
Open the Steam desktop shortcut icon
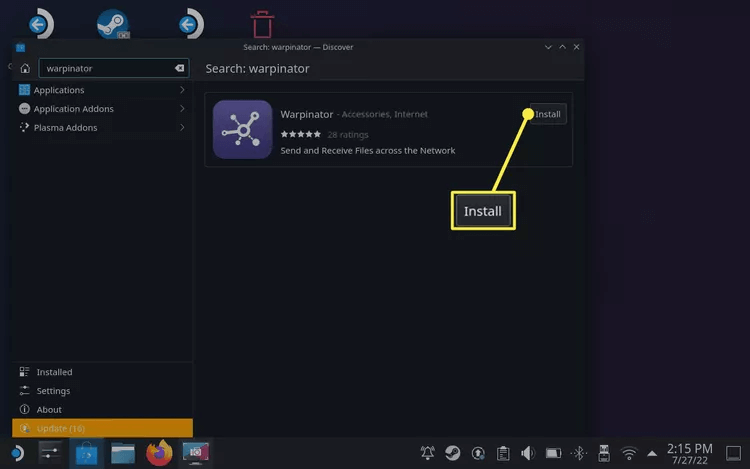116,24
